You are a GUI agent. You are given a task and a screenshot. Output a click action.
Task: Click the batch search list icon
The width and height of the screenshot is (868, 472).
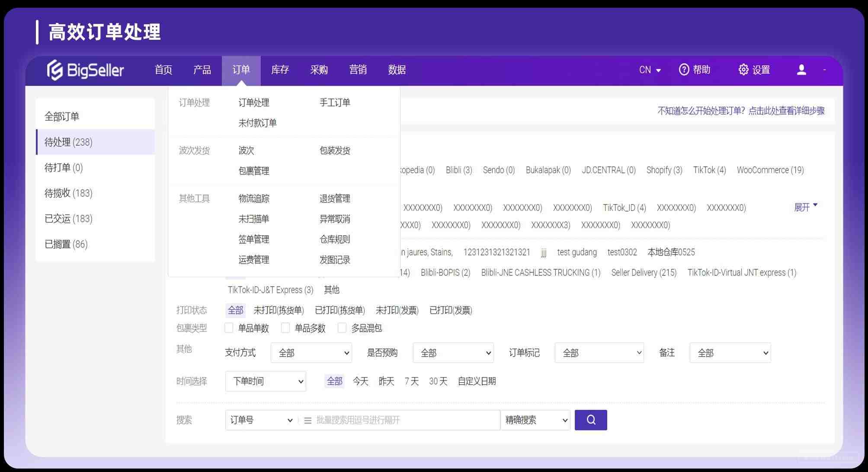307,420
